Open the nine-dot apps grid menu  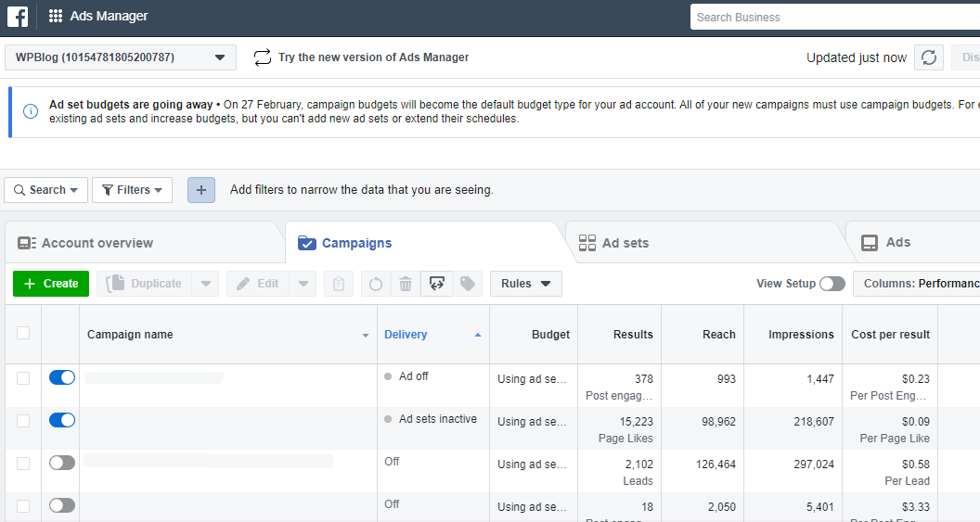click(56, 17)
